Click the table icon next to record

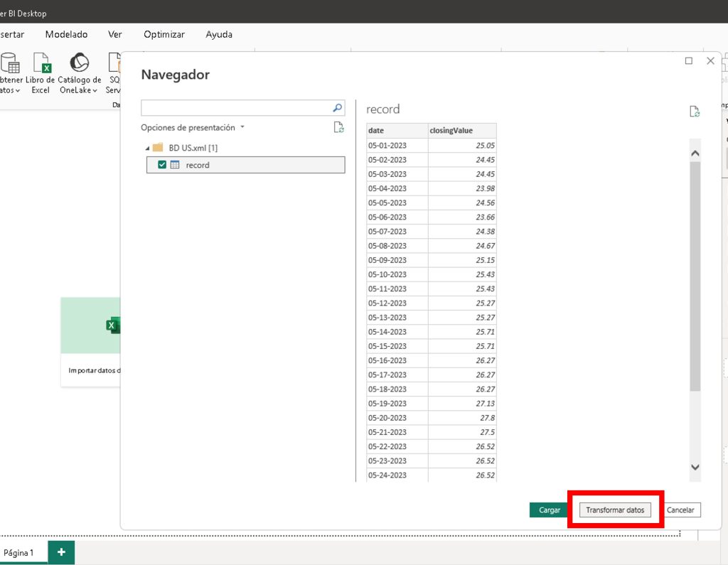point(175,165)
